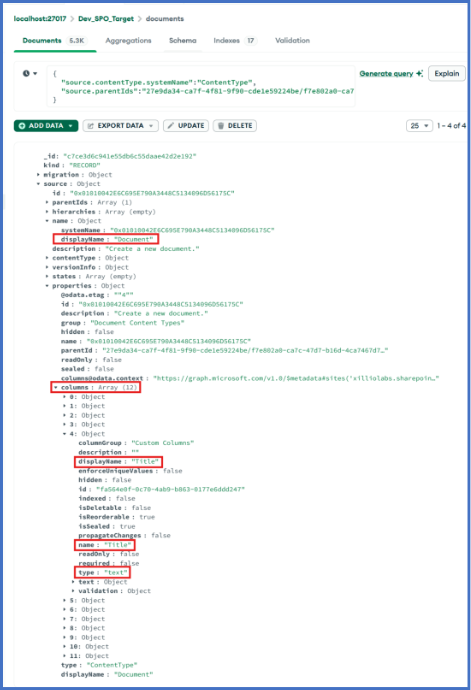Image resolution: width=471 pixels, height=690 pixels.
Task: Click the displayName "Document" value under name
Action: 134,239
